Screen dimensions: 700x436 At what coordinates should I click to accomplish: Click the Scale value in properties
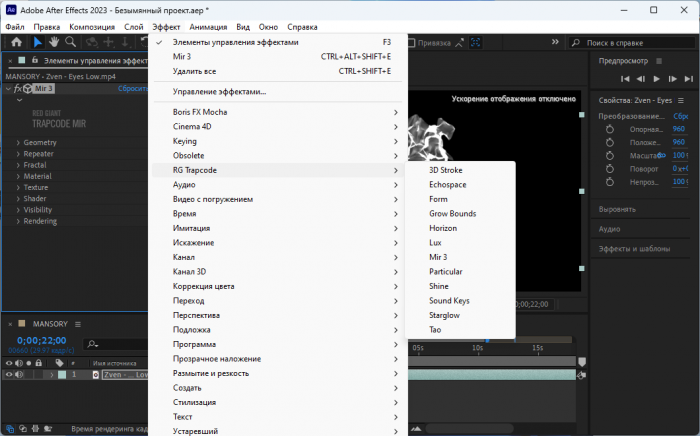click(680, 155)
